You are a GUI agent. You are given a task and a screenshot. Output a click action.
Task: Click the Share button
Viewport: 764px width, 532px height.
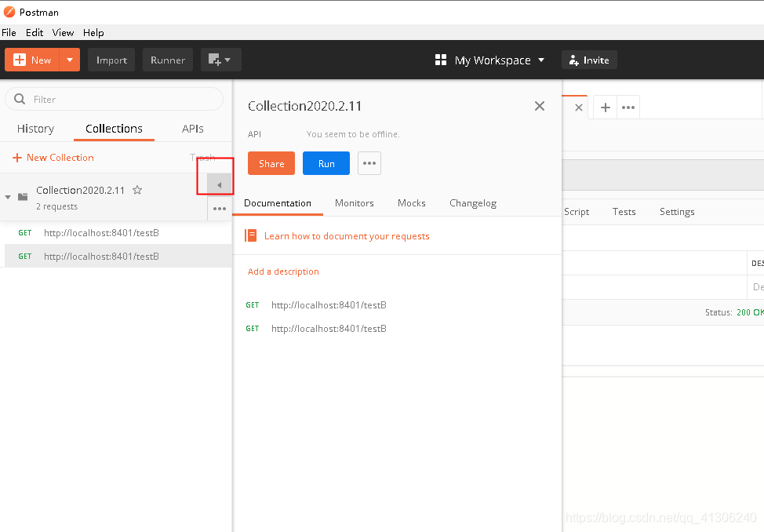[271, 163]
